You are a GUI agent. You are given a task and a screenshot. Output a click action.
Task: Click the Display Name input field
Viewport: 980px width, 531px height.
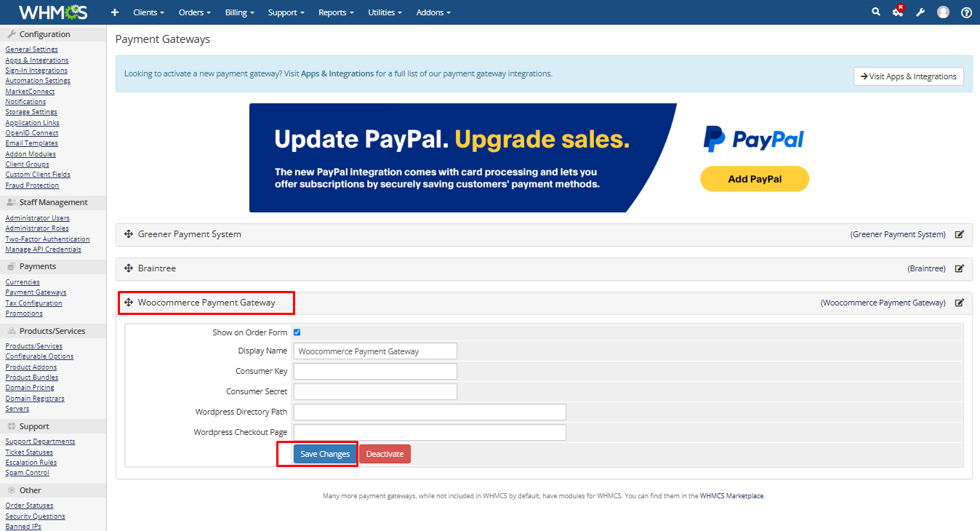[x=375, y=351]
